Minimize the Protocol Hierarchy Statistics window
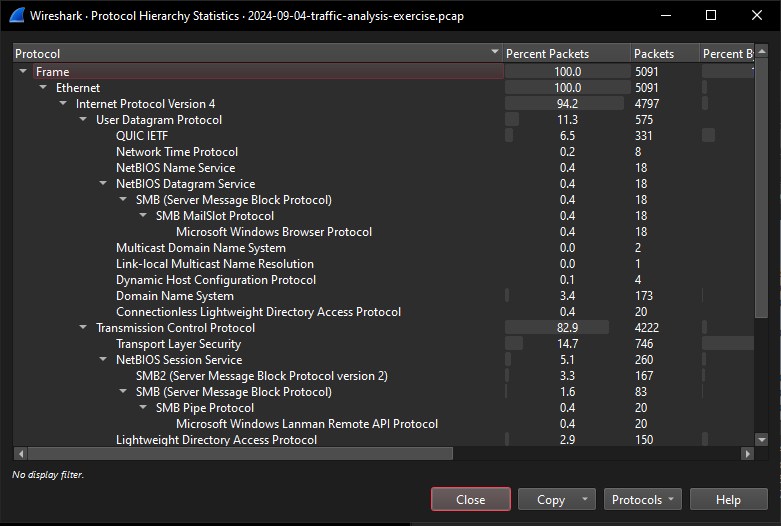 click(x=666, y=15)
